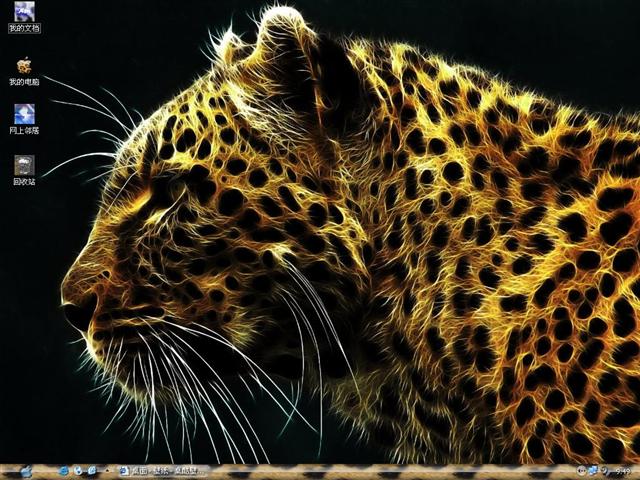This screenshot has height=480, width=640.
Task: Open the Apple-logo Start button on taskbar
Action: [x=26, y=471]
